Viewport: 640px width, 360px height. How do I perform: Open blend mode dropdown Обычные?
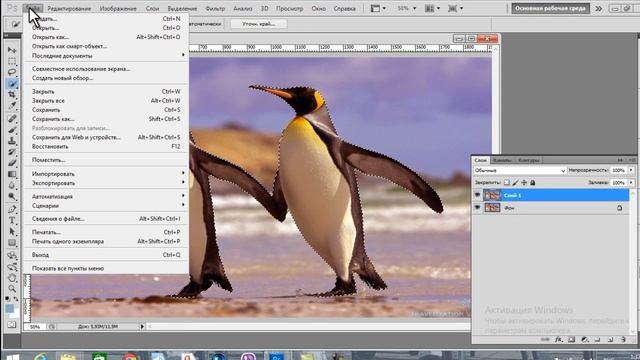tap(520, 170)
